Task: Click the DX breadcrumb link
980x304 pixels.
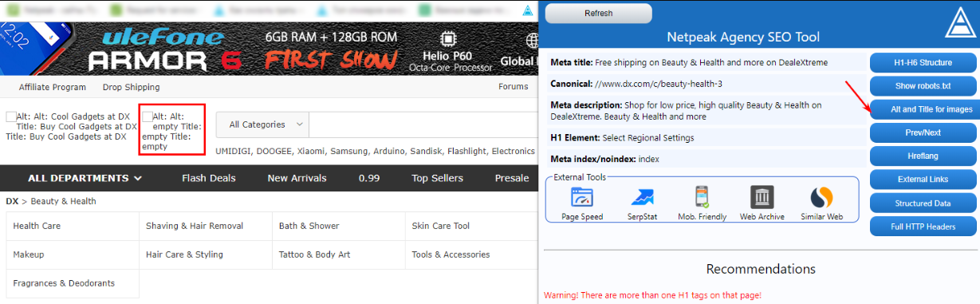Action: (12, 201)
